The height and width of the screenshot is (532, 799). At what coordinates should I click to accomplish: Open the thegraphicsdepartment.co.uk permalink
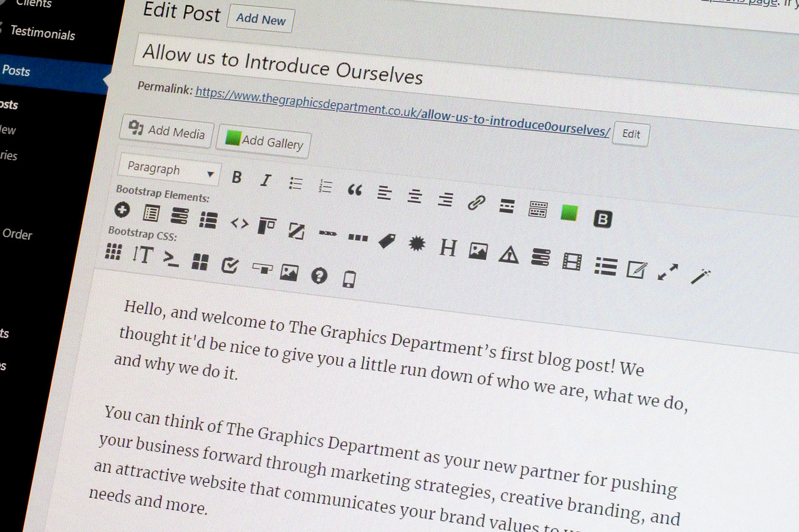[402, 111]
